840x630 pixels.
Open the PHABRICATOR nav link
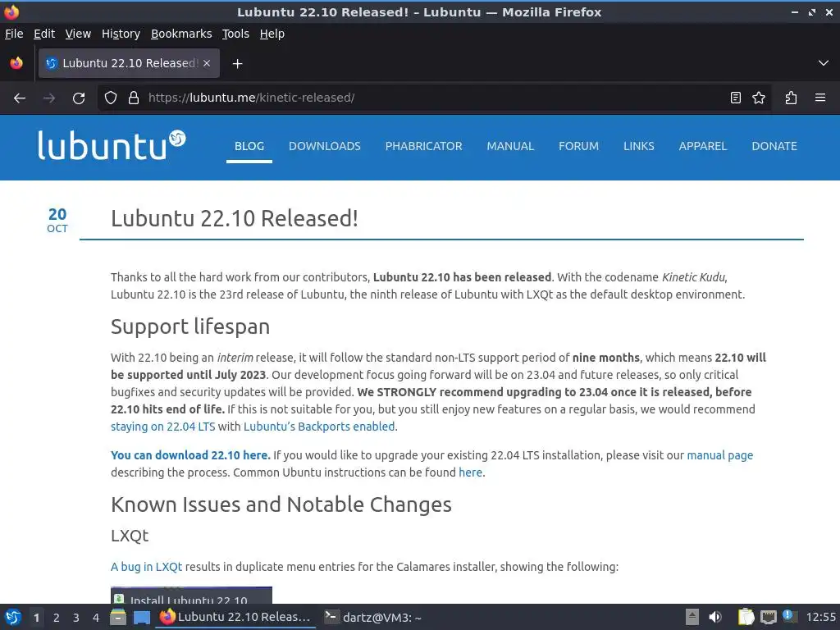tap(424, 146)
